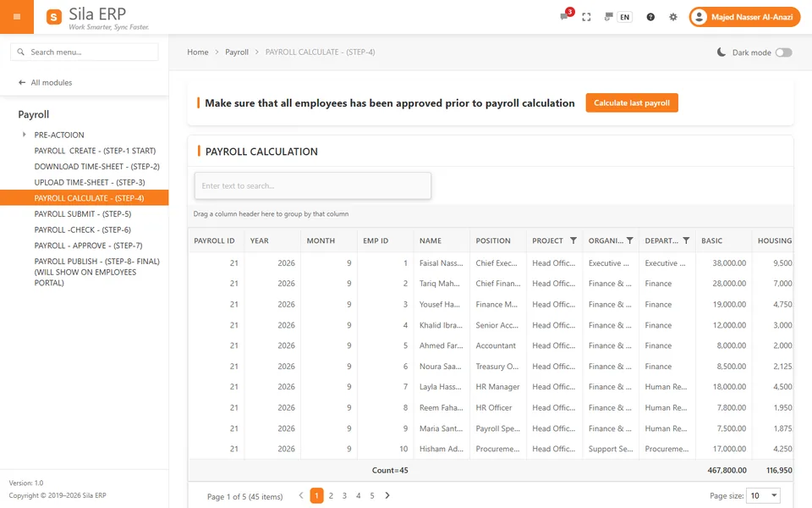This screenshot has height=508, width=812.
Task: Open PAYROLL -CHECK - (STEP-6)
Action: [x=82, y=229]
